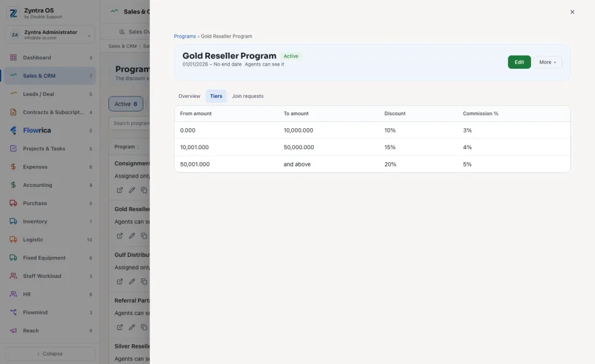Open the More dropdown menu

pyautogui.click(x=547, y=62)
